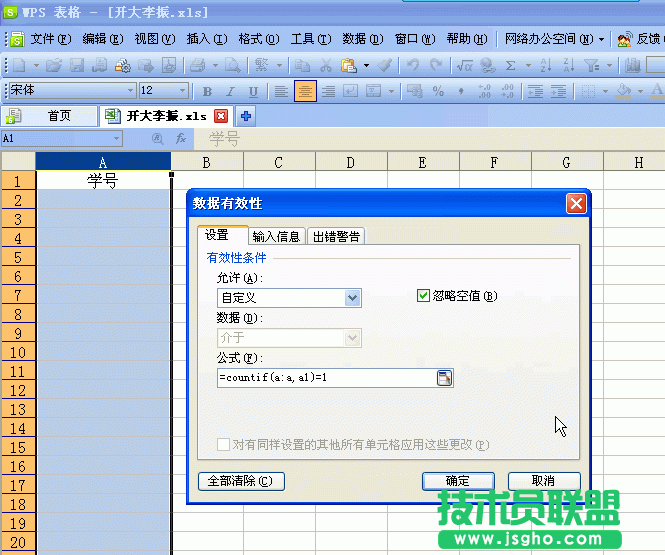Switch to the 输入信息 tab
The height and width of the screenshot is (555, 665).
[276, 237]
